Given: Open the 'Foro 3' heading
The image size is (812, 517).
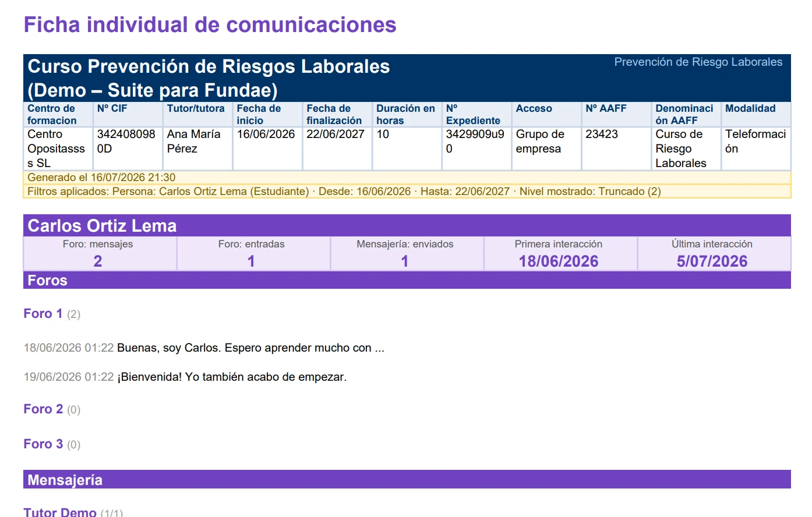Looking at the screenshot, I should click(43, 444).
